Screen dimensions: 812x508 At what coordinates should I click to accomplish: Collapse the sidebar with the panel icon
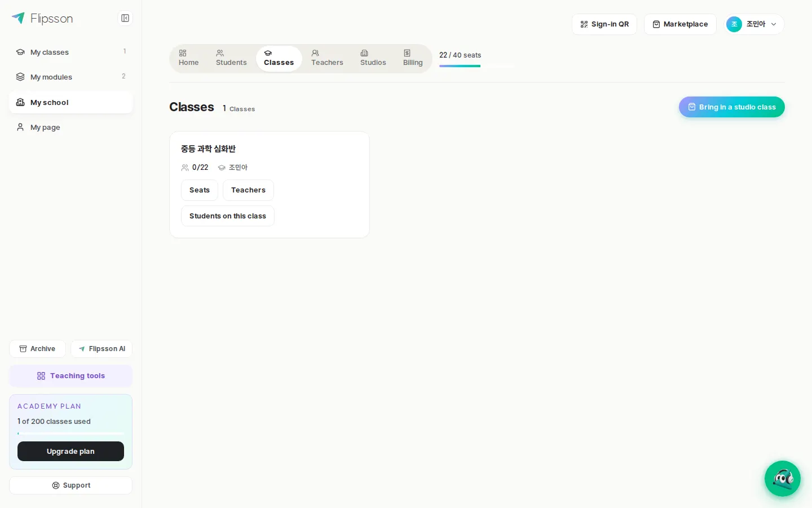click(x=125, y=18)
